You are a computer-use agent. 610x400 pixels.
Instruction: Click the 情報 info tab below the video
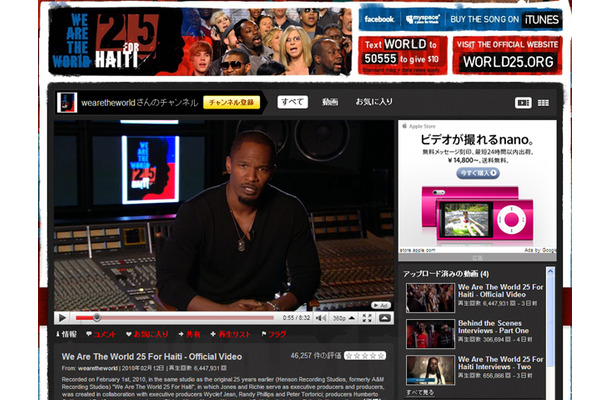[x=66, y=334]
